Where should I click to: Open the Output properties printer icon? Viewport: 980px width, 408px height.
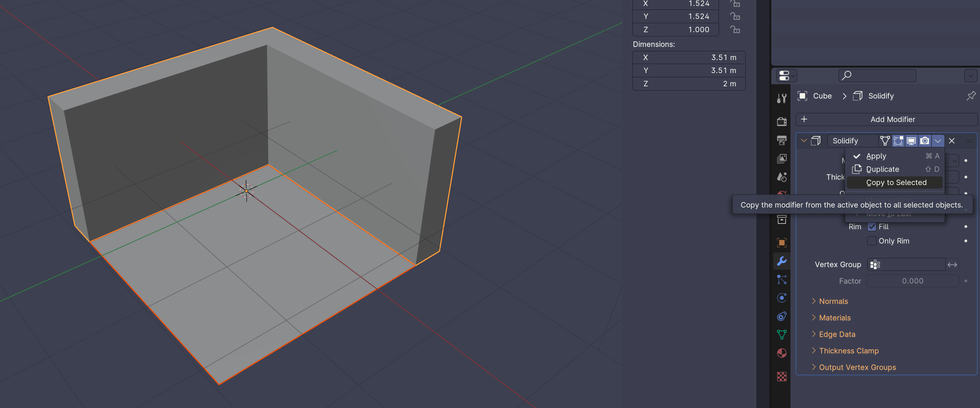coord(781,140)
